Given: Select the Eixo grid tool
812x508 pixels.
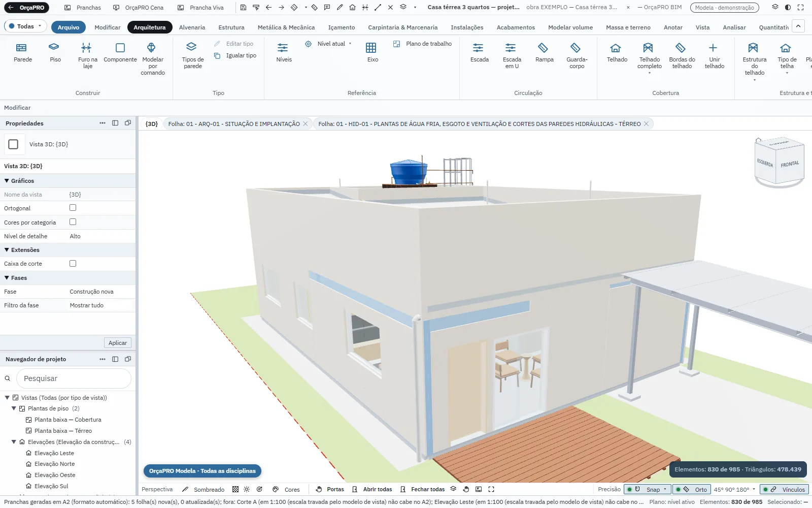Looking at the screenshot, I should [x=373, y=52].
